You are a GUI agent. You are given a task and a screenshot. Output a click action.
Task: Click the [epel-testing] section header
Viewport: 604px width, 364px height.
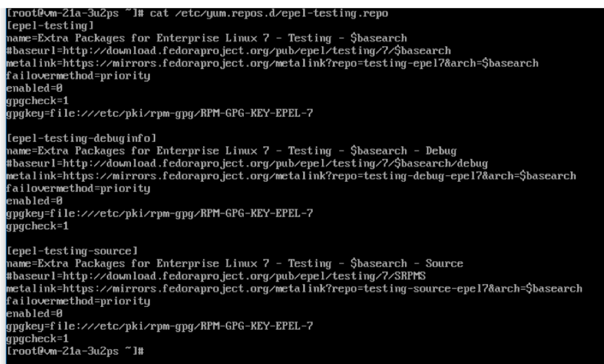[50, 26]
